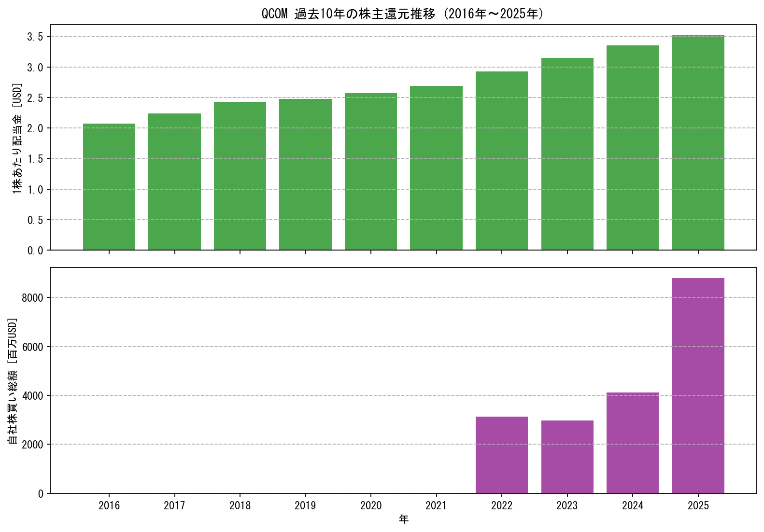Screen dimensions: 764x532
Task: Click the y-axis title 1株あたり配当金 [USD]
Action: (17, 138)
